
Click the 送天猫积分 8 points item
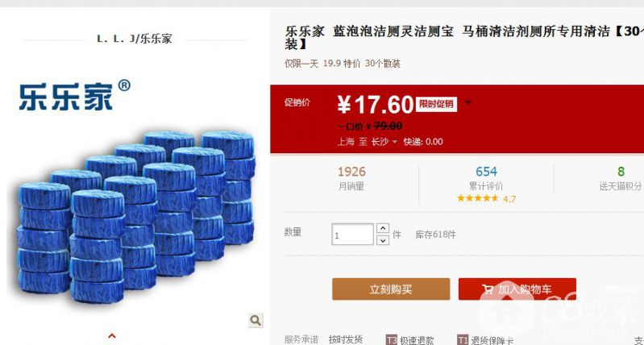point(620,178)
